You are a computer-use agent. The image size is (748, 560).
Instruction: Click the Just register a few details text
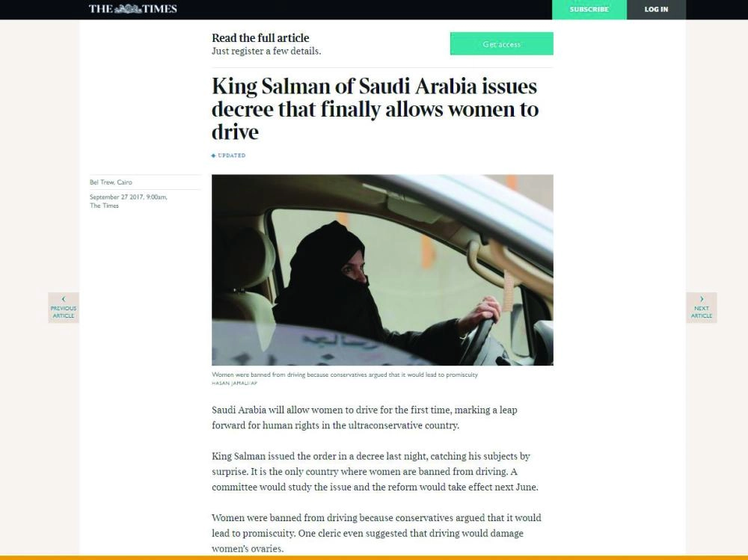pyautogui.click(x=266, y=51)
